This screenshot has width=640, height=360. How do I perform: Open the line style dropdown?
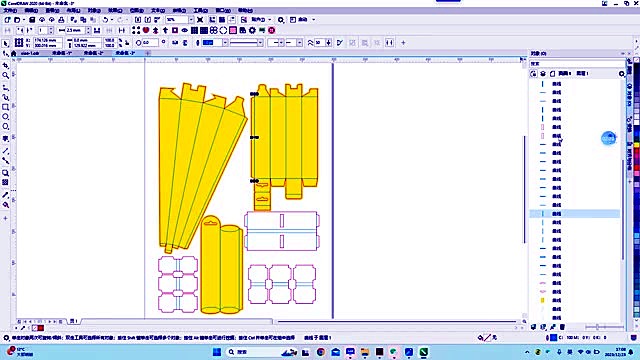pos(260,42)
